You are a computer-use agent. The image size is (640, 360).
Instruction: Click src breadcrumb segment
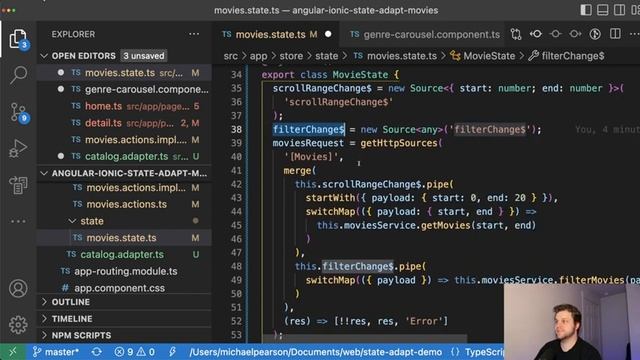pyautogui.click(x=230, y=56)
